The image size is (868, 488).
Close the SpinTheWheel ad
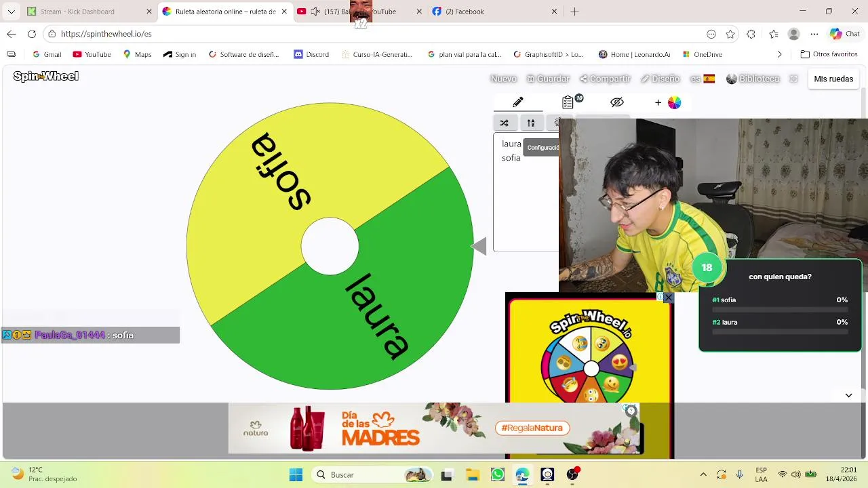(668, 298)
